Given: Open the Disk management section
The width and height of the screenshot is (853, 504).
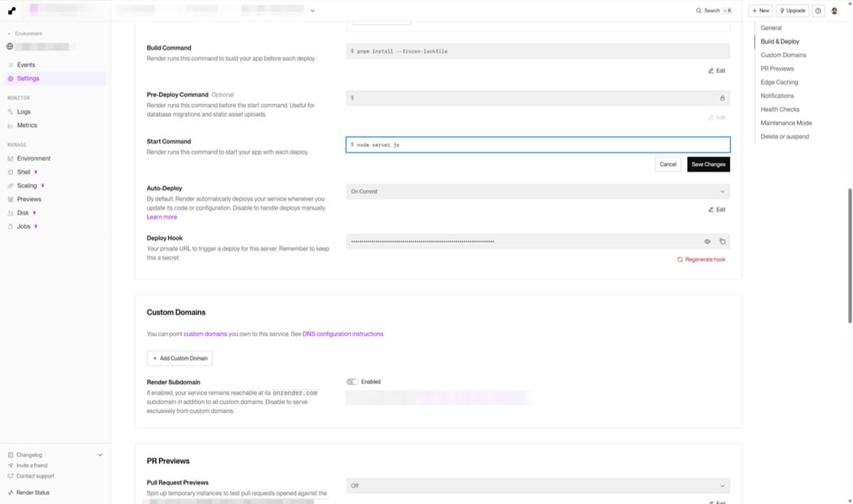Looking at the screenshot, I should click(x=23, y=212).
